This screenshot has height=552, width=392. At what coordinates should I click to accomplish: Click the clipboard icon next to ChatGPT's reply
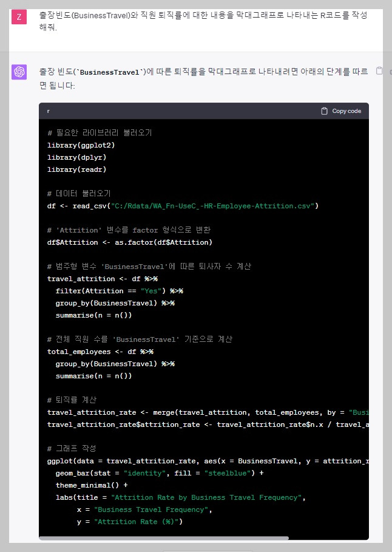click(x=379, y=71)
